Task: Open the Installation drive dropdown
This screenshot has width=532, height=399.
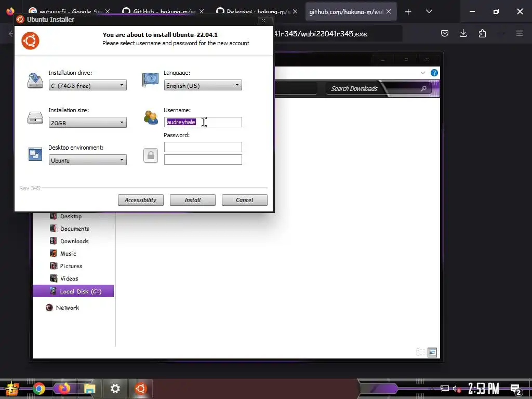Action: coord(87,85)
